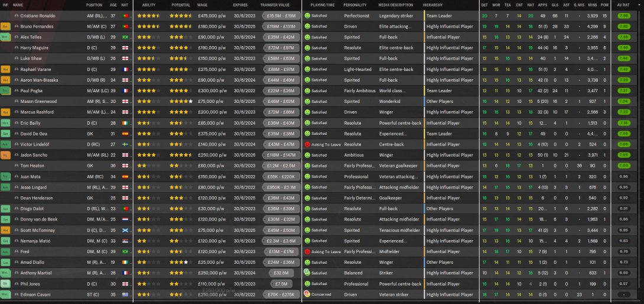The image size is (644, 304).
Task: Click the Sweden flag on Victor Lindelöf's row
Action: pos(125,144)
